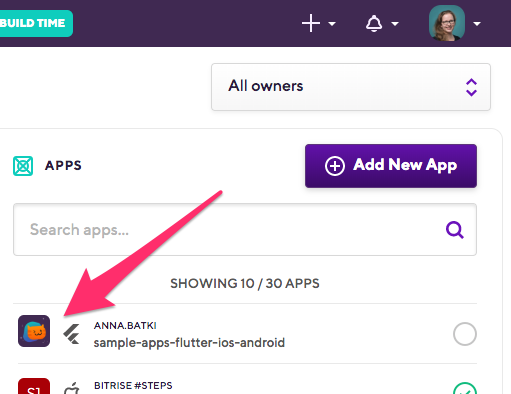Click the APPS heading
Image resolution: width=511 pixels, height=394 pixels.
click(x=63, y=166)
